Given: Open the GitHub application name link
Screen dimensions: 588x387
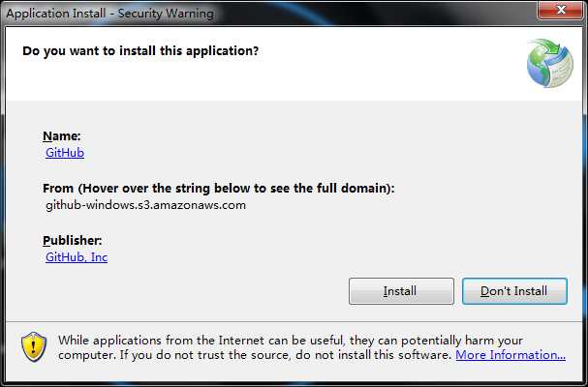Looking at the screenshot, I should [65, 153].
